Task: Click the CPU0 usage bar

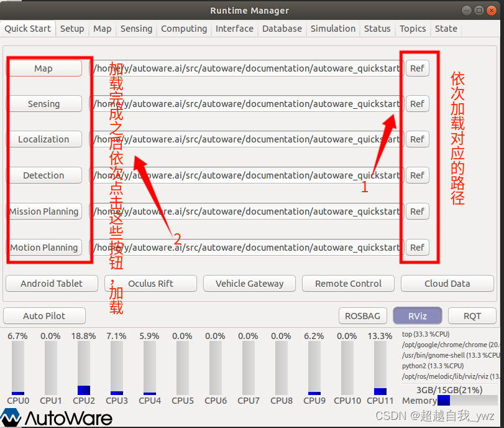Action: 18,368
